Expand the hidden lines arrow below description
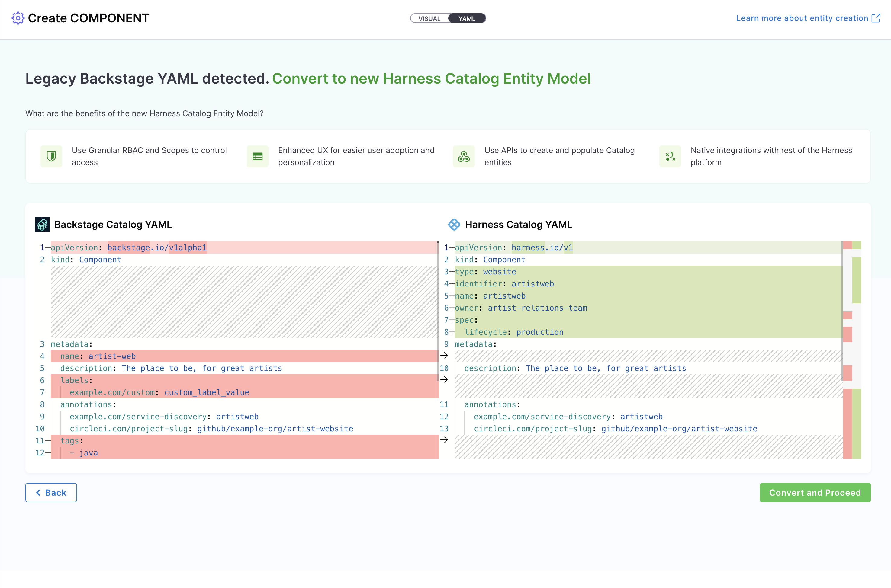 445,380
